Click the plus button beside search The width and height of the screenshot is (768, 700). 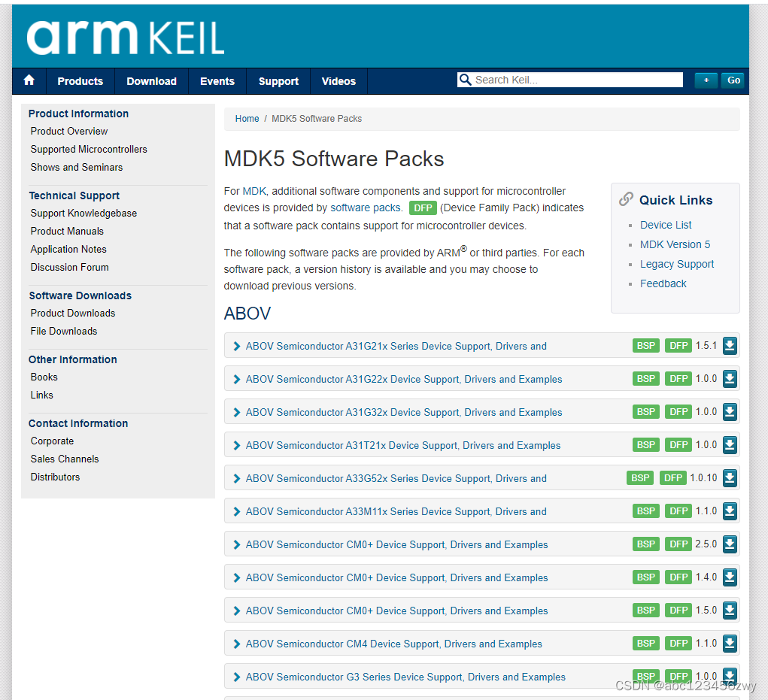pos(706,80)
